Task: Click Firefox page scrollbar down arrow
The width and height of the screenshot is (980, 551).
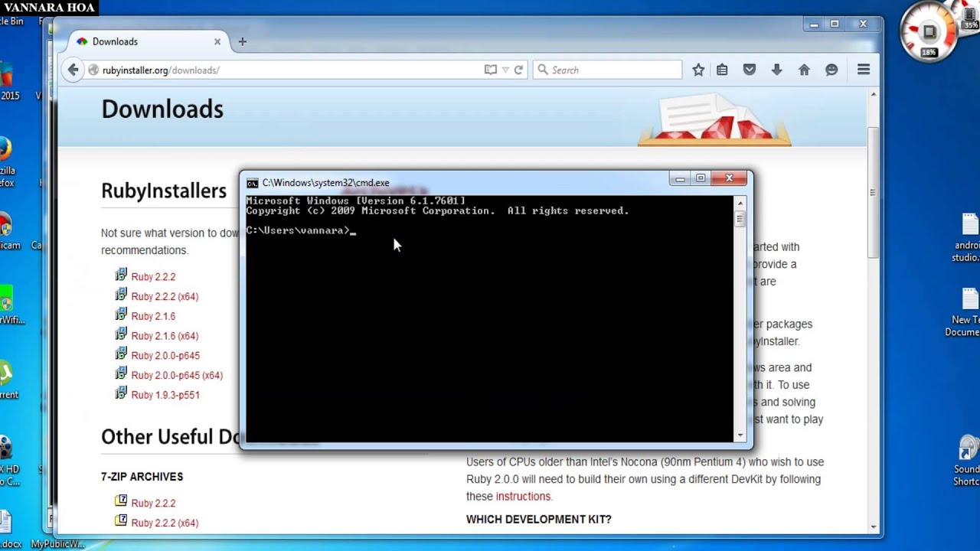Action: (x=873, y=527)
